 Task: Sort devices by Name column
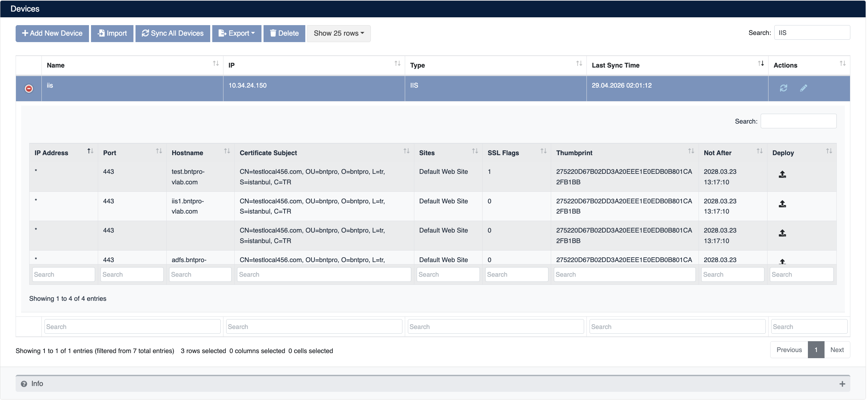[132, 65]
